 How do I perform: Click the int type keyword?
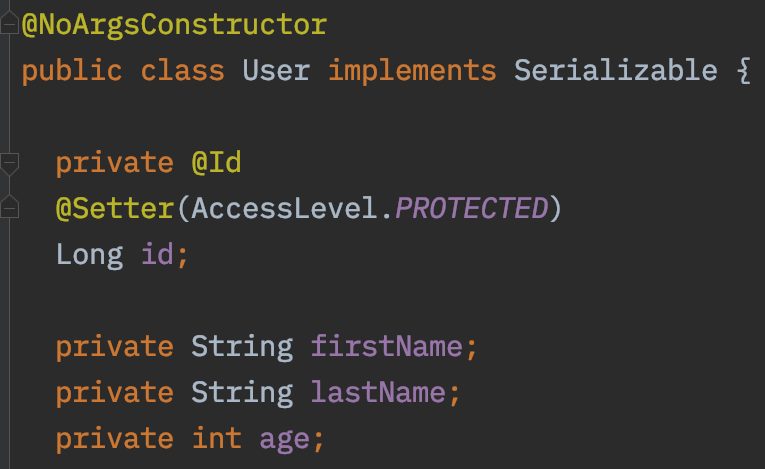pos(216,439)
